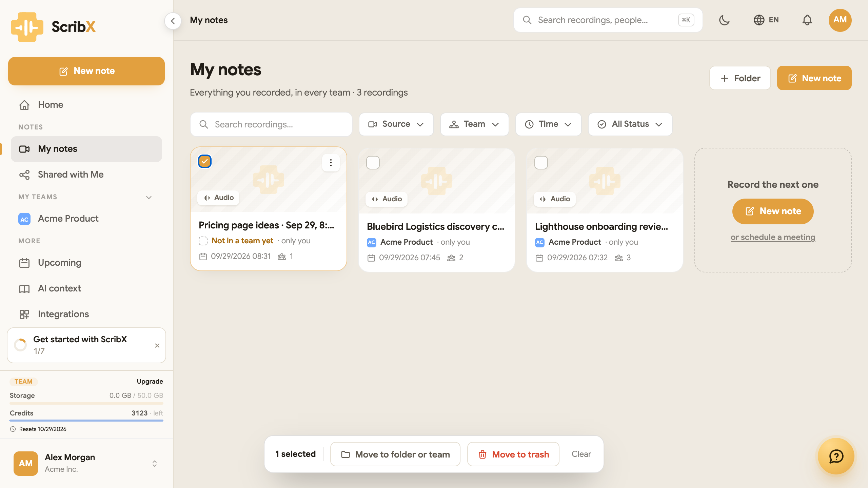Click the Credits progress bar
Screen dimensions: 868x488
pyautogui.click(x=86, y=421)
